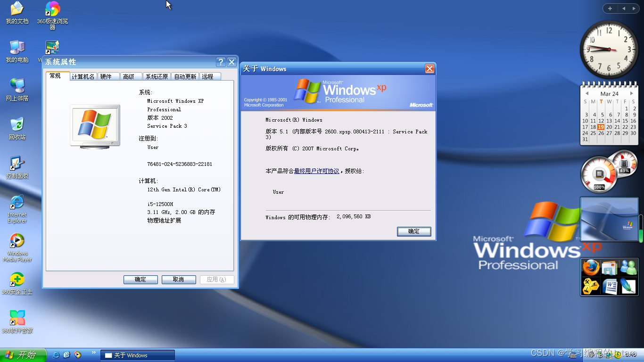644x362 pixels.
Task: Click the Mar 24 calendar header
Action: (x=609, y=94)
